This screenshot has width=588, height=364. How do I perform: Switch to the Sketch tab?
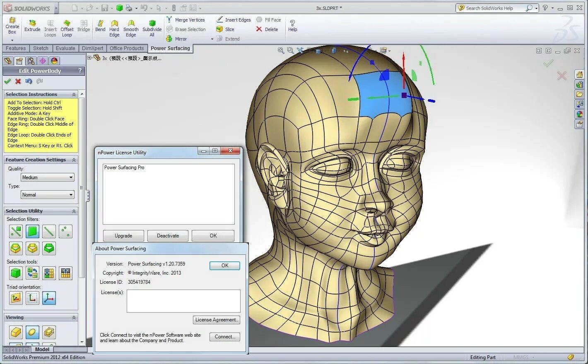point(41,48)
